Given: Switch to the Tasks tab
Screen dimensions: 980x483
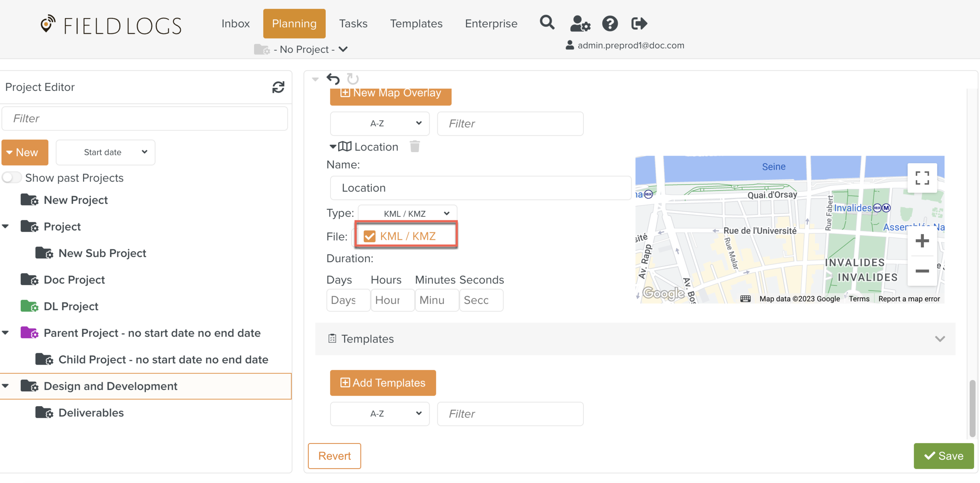Looking at the screenshot, I should (x=353, y=24).
